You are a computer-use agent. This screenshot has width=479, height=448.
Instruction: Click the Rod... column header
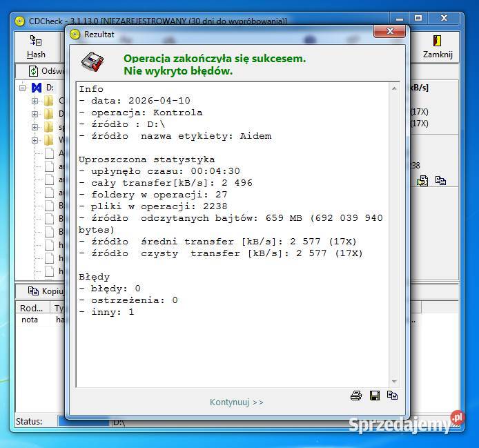(x=32, y=308)
